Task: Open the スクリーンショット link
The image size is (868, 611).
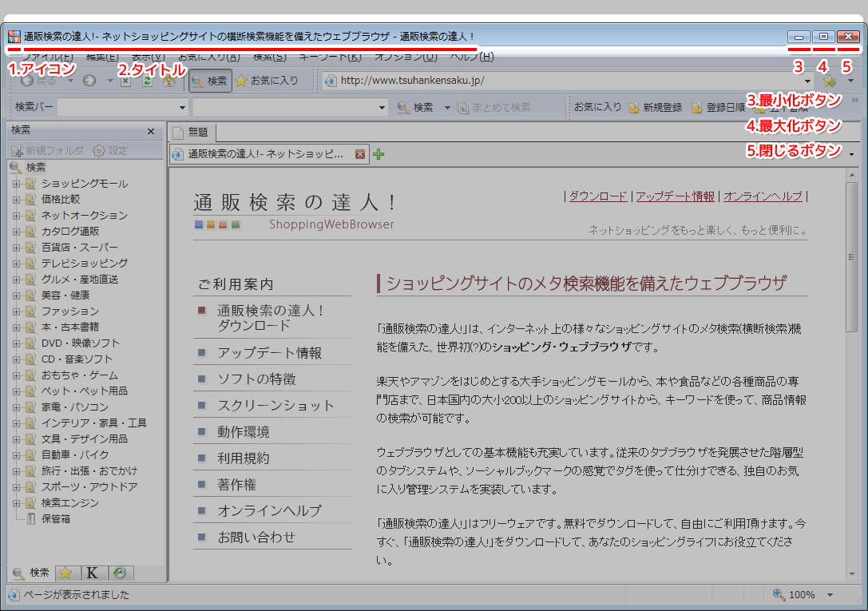Action: (x=275, y=406)
